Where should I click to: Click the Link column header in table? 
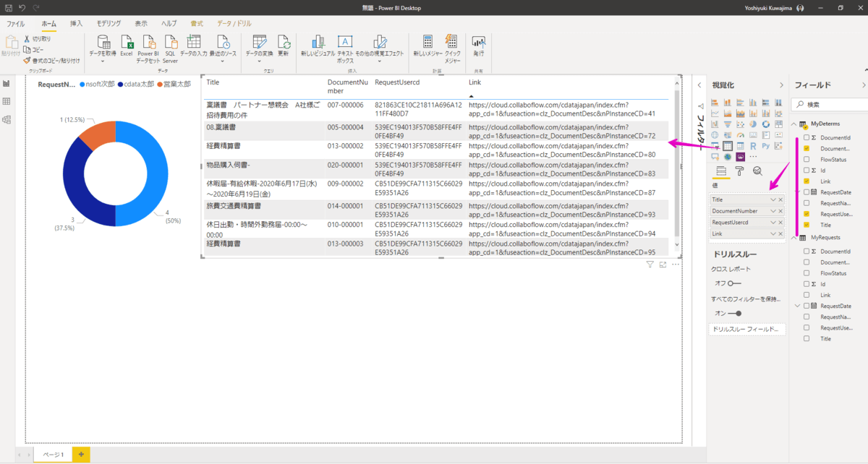click(474, 82)
